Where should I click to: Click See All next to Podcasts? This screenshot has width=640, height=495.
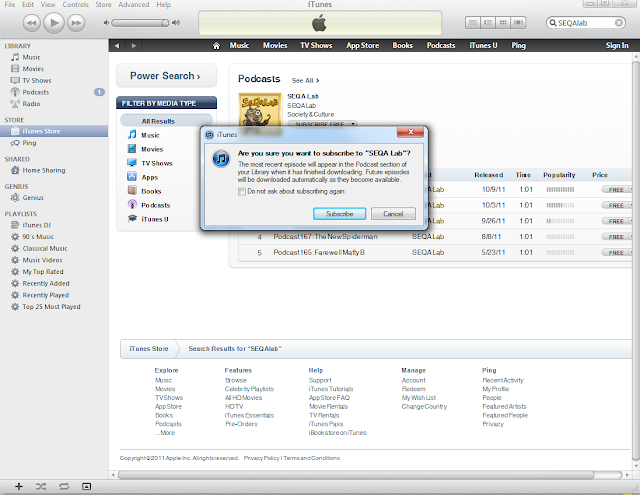click(x=305, y=80)
